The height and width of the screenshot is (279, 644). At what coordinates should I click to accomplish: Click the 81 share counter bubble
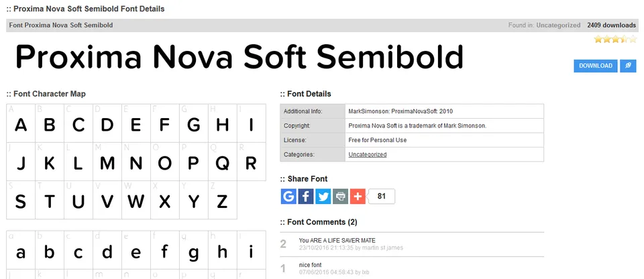click(x=382, y=197)
